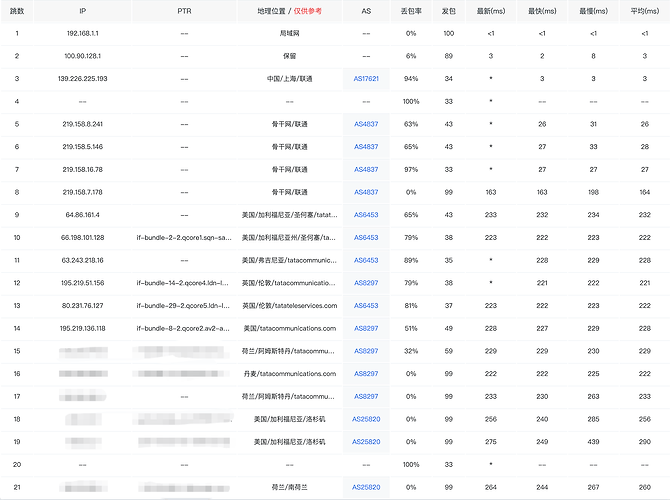Click 100% packet loss in hop 4
The image size is (670, 500).
point(411,101)
